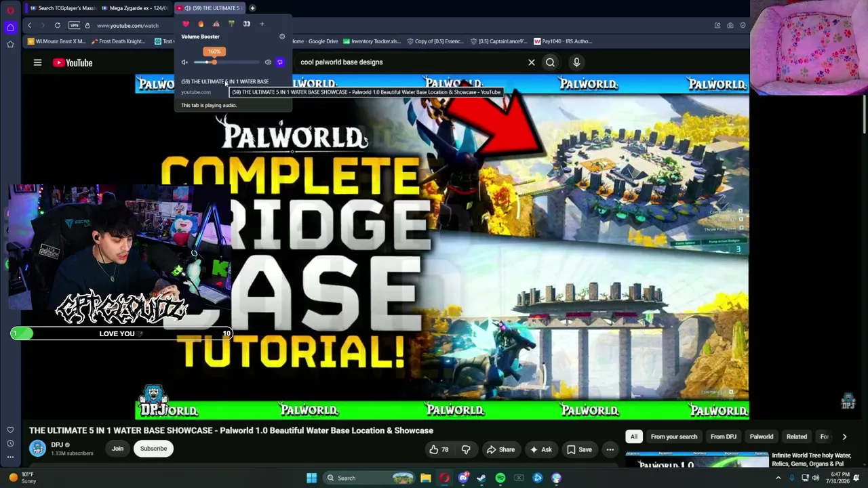The width and height of the screenshot is (868, 488).
Task: Click the taskbar Search box
Action: pyautogui.click(x=368, y=478)
